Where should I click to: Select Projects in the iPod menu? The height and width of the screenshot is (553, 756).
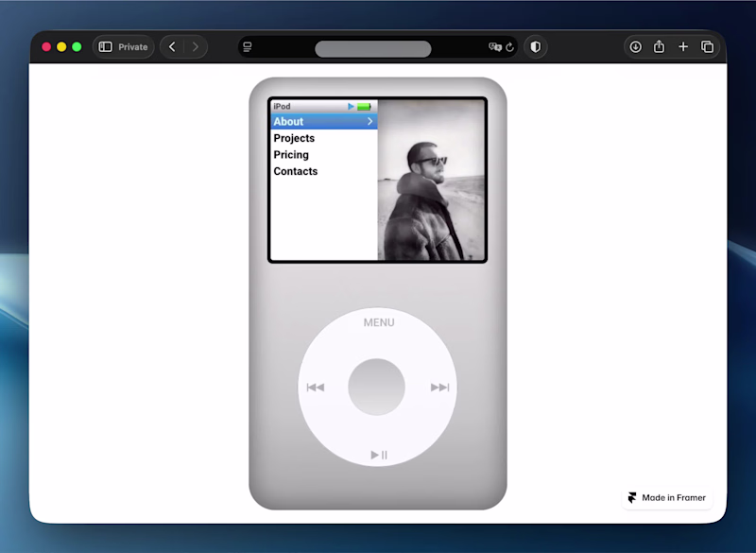pos(294,138)
